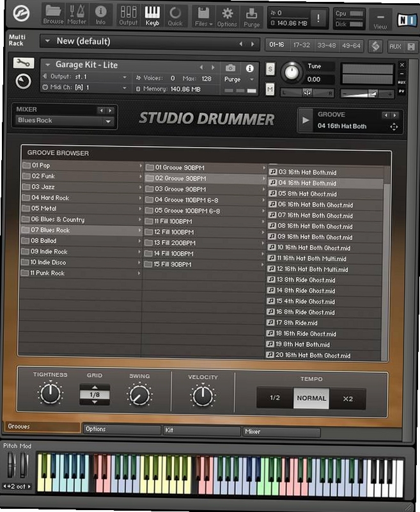
Task: Set tempo to X2
Action: tap(348, 399)
